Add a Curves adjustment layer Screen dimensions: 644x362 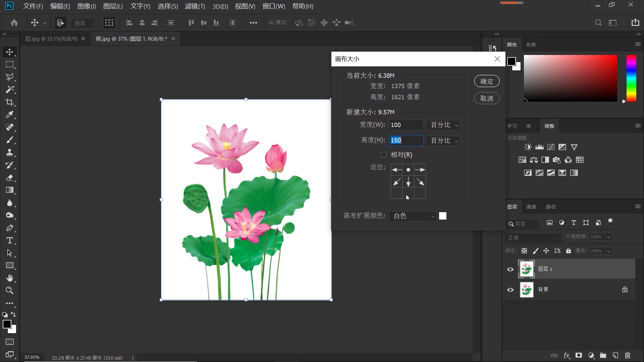550,147
